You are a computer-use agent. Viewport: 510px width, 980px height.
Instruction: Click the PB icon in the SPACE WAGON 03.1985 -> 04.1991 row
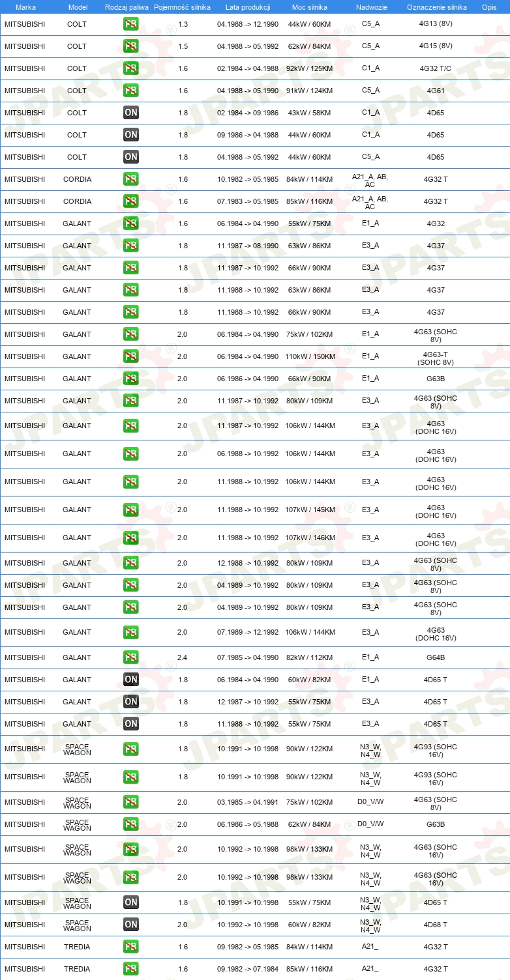pos(131,803)
